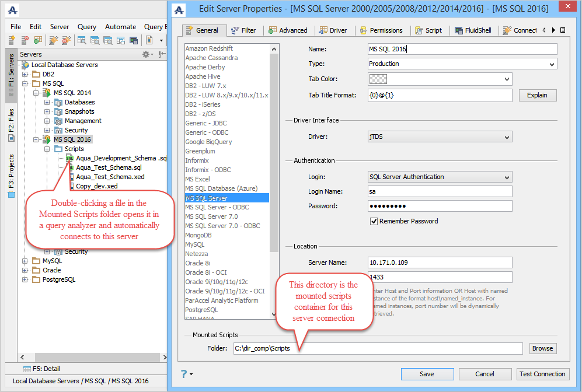Click the Aqua Data Studio logo in dialog title
This screenshot has height=392, width=582.
click(x=179, y=10)
